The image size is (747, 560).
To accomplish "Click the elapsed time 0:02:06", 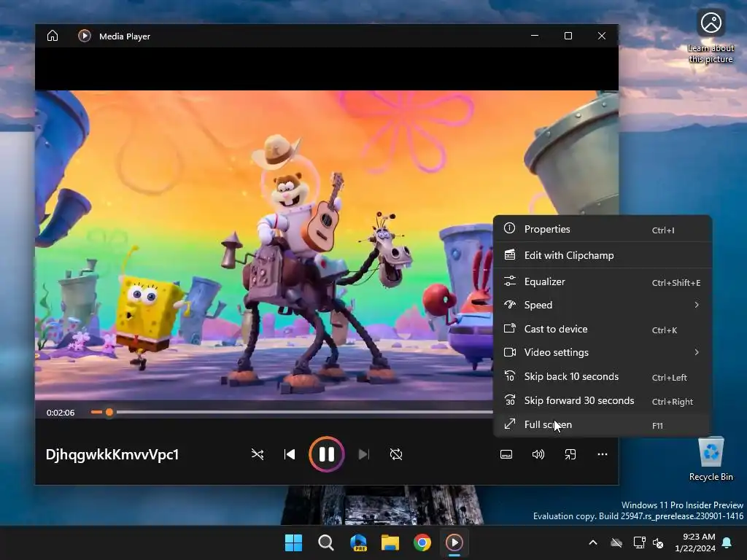I will point(61,413).
